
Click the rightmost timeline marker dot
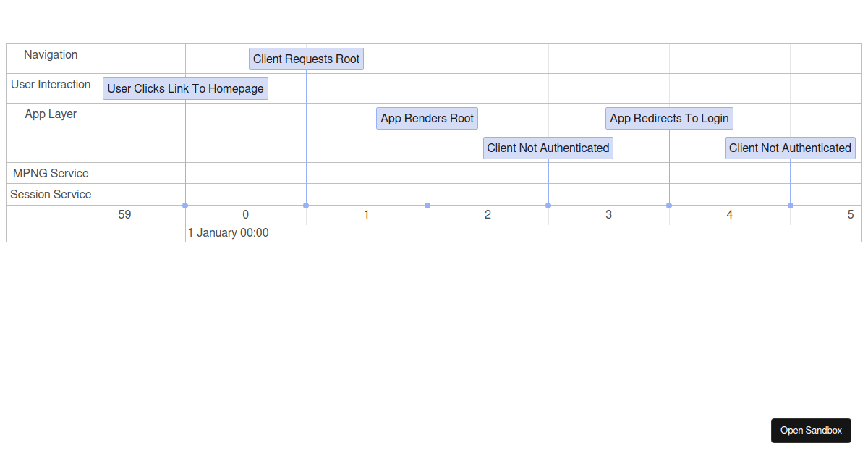point(790,205)
